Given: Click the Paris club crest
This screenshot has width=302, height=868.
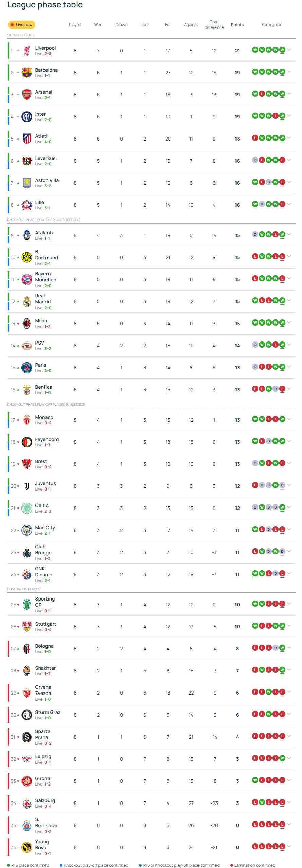Looking at the screenshot, I should tap(27, 368).
